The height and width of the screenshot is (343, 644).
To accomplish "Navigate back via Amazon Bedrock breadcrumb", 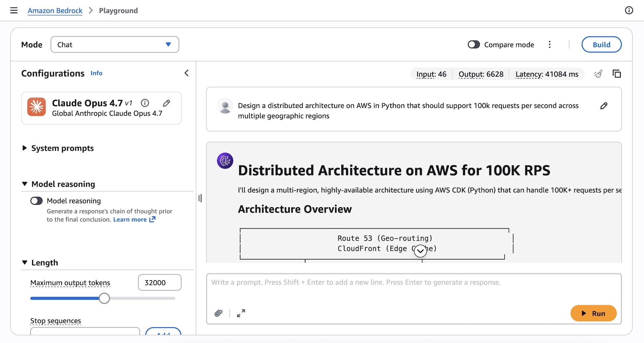I will 55,10.
